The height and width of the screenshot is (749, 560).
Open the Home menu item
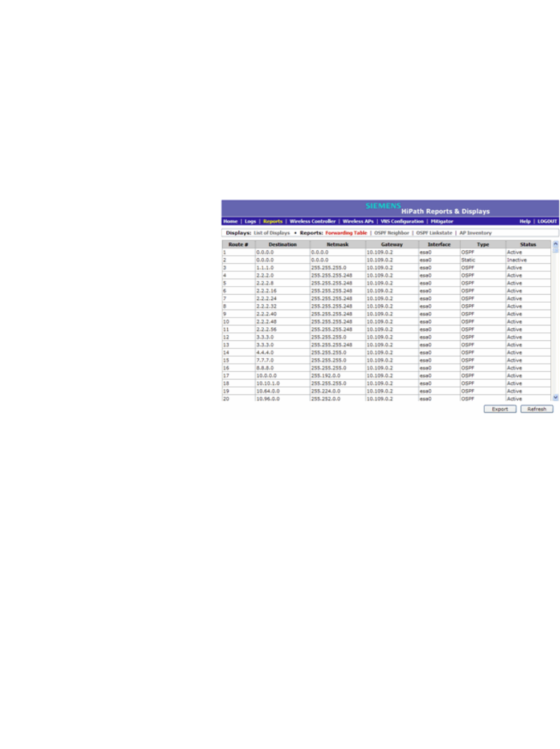click(230, 221)
